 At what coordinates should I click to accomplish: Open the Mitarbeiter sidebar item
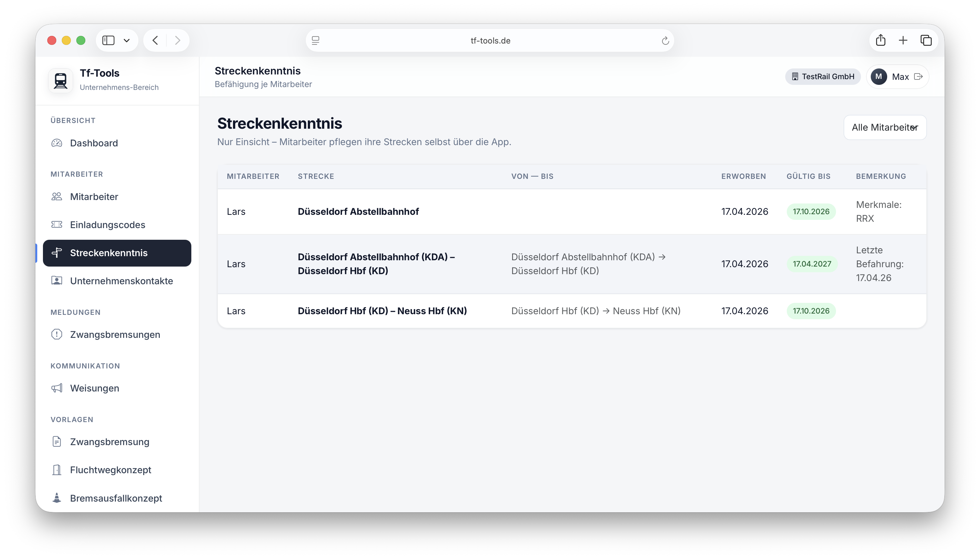pyautogui.click(x=94, y=197)
